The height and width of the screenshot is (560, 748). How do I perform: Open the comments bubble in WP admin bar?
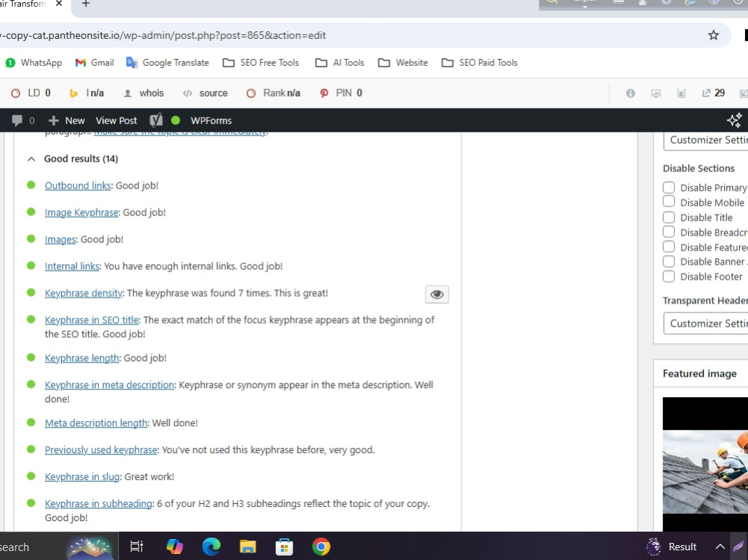click(23, 120)
